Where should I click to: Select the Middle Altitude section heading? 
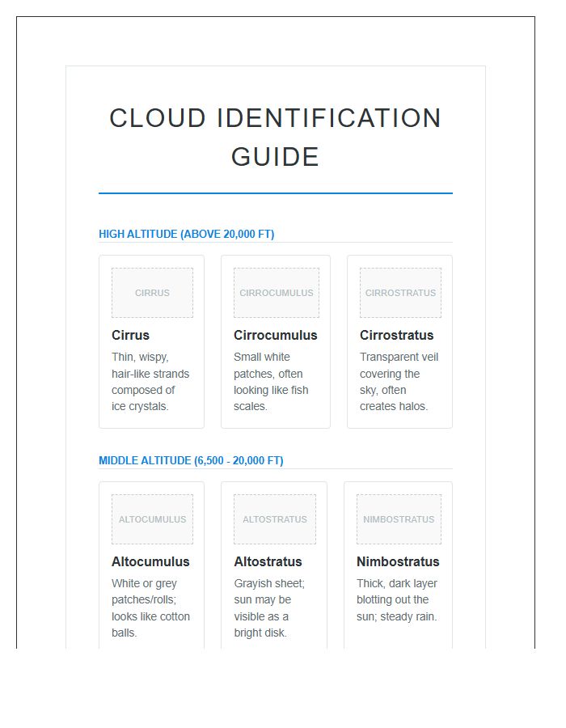click(x=191, y=460)
